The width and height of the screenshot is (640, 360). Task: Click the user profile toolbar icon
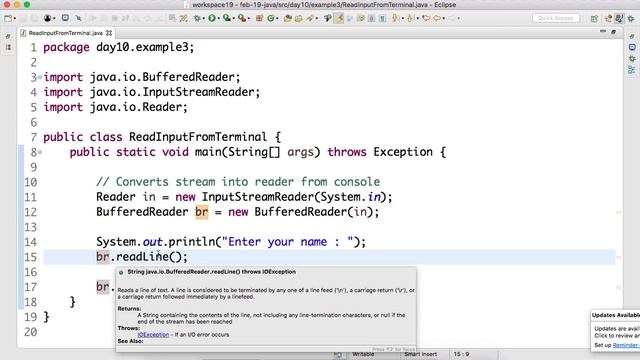pos(47,18)
